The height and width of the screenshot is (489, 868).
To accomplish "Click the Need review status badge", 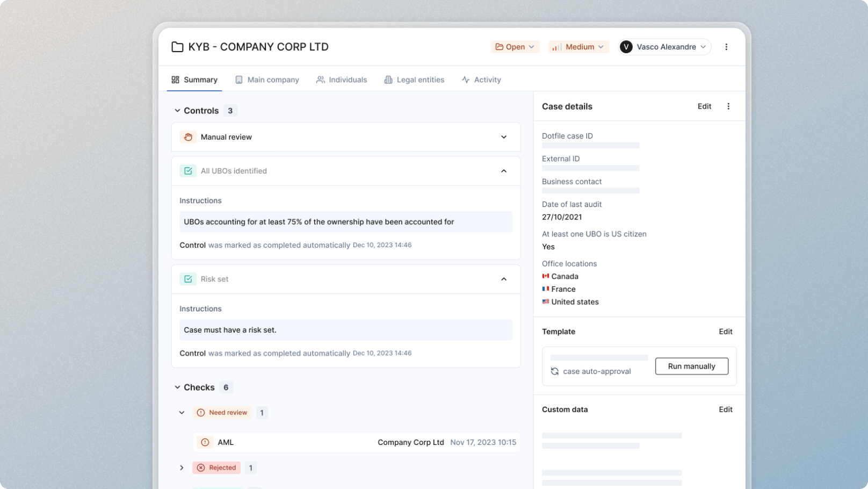I will (222, 413).
